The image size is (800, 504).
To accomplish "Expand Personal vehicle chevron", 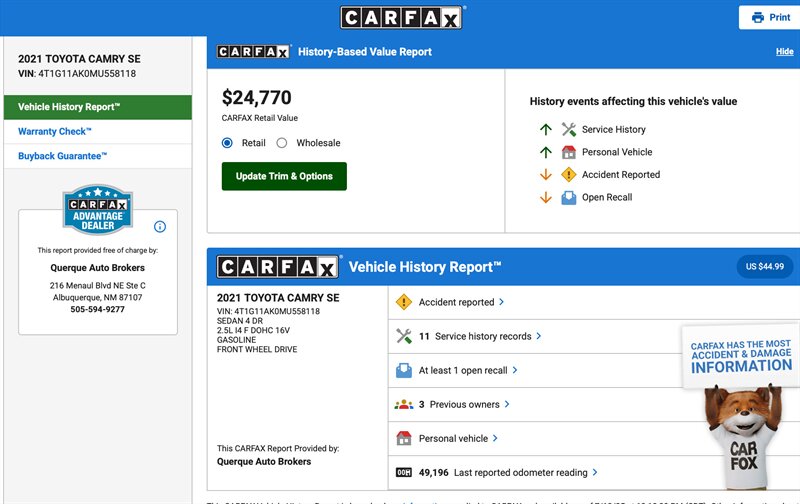I will 495,438.
